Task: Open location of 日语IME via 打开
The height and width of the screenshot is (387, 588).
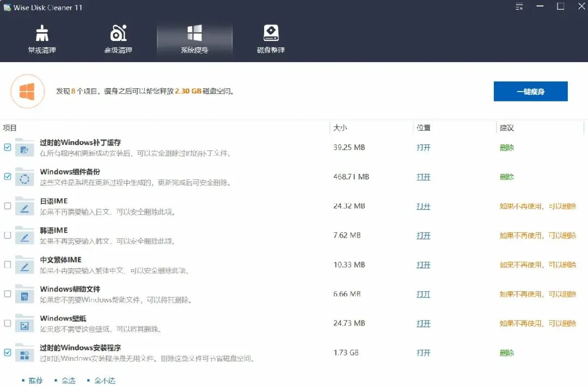Action: (x=424, y=206)
